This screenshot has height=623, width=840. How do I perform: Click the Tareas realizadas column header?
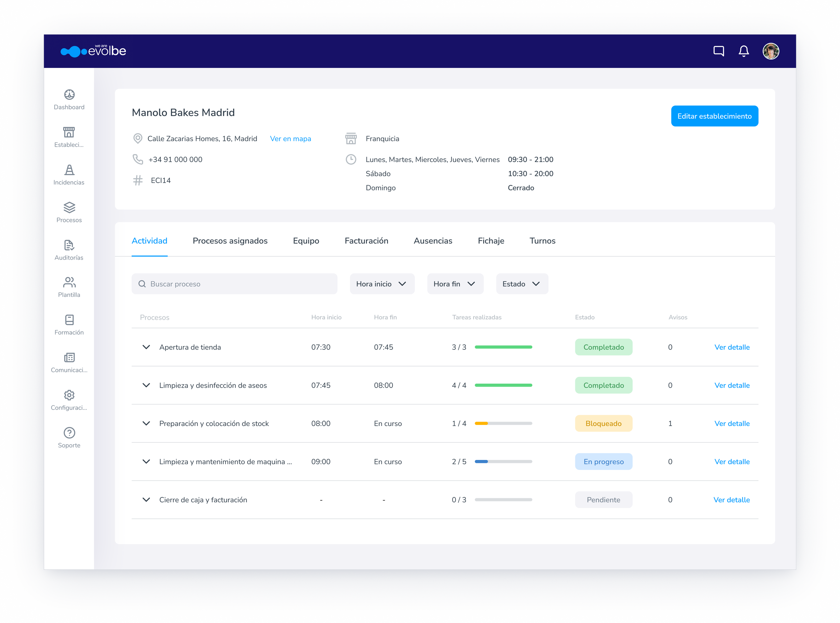tap(477, 317)
